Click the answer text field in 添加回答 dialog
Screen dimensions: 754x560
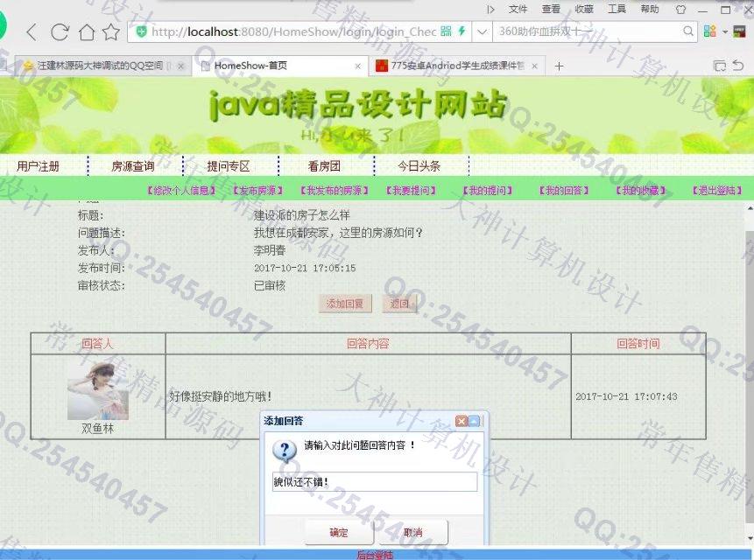[x=375, y=482]
